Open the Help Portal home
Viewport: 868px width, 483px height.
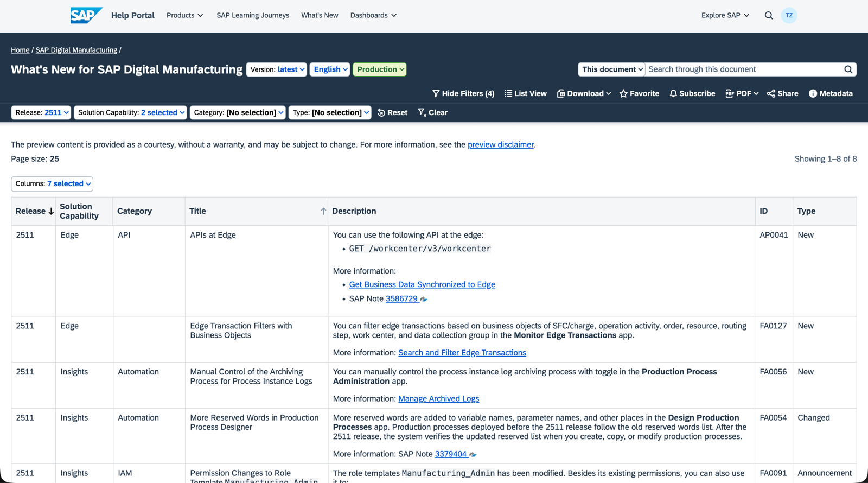[133, 15]
